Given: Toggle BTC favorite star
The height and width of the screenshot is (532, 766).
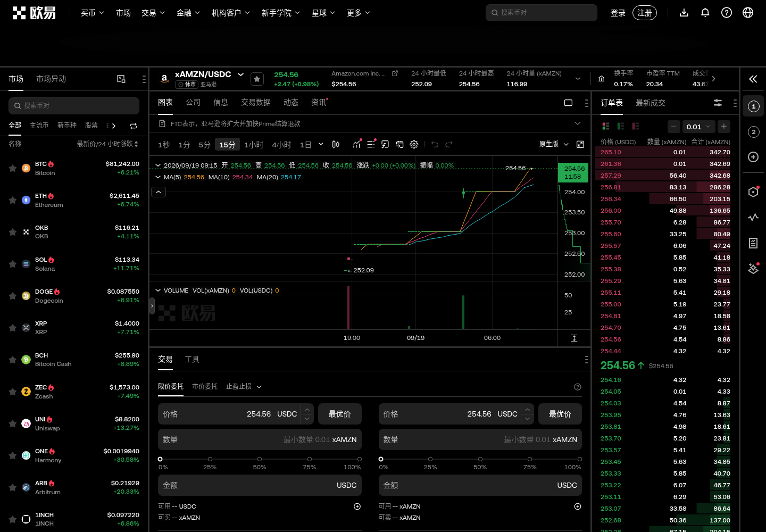Looking at the screenshot, I should (13, 168).
